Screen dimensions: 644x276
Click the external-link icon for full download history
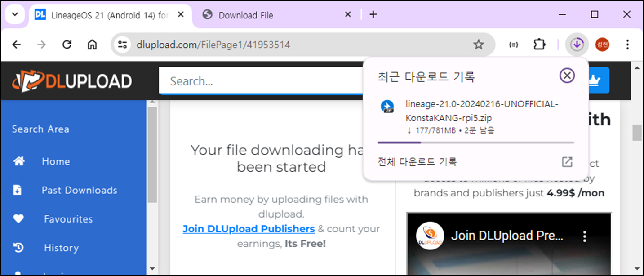pyautogui.click(x=567, y=162)
